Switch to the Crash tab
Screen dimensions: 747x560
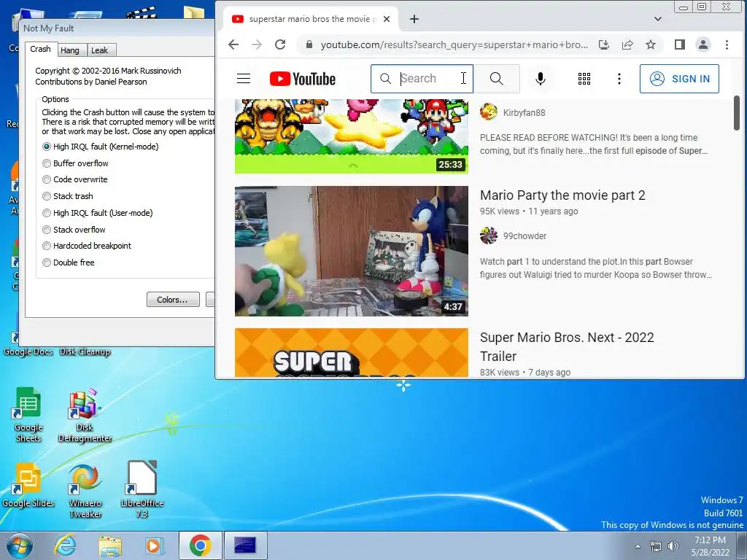click(x=41, y=49)
